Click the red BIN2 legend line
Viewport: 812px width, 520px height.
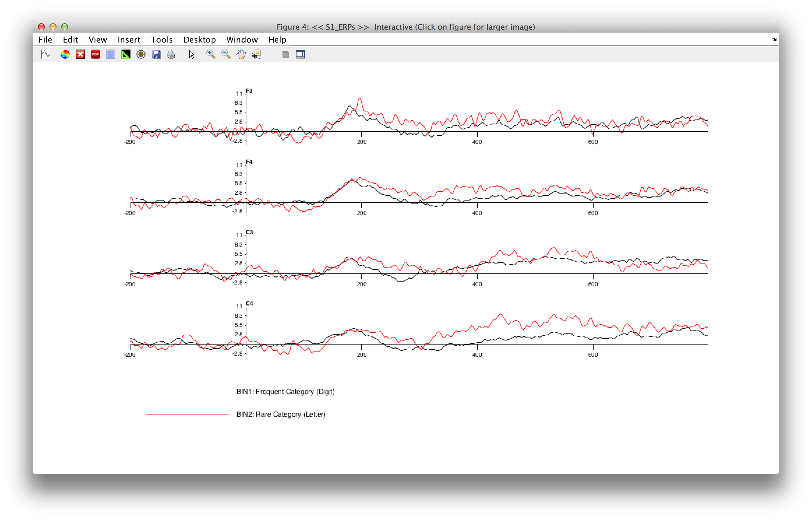click(x=188, y=414)
